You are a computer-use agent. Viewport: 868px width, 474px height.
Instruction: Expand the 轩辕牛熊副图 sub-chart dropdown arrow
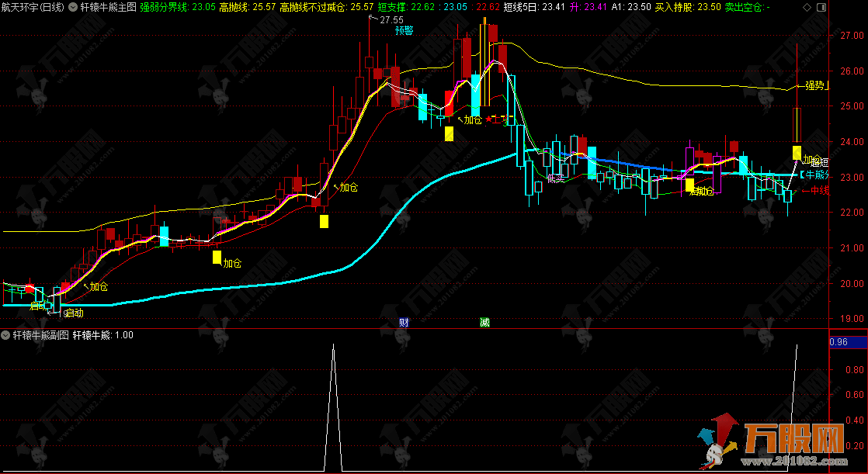tap(6, 335)
